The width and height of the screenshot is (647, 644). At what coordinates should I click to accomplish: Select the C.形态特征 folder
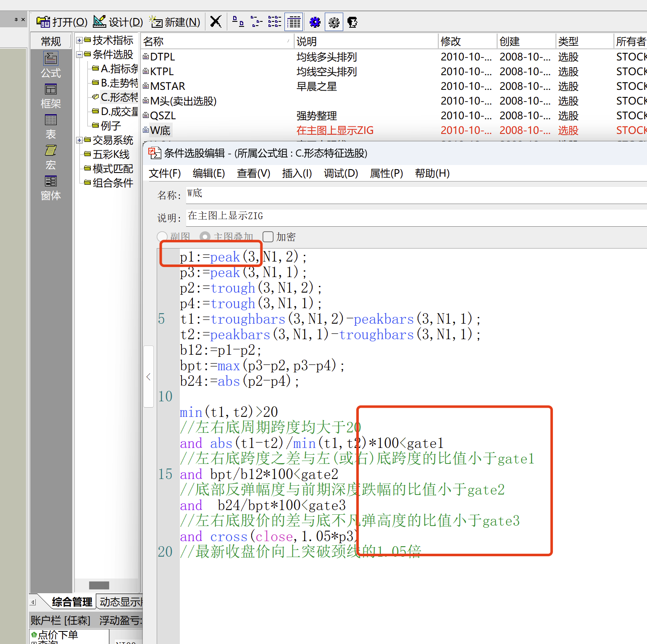tap(119, 97)
